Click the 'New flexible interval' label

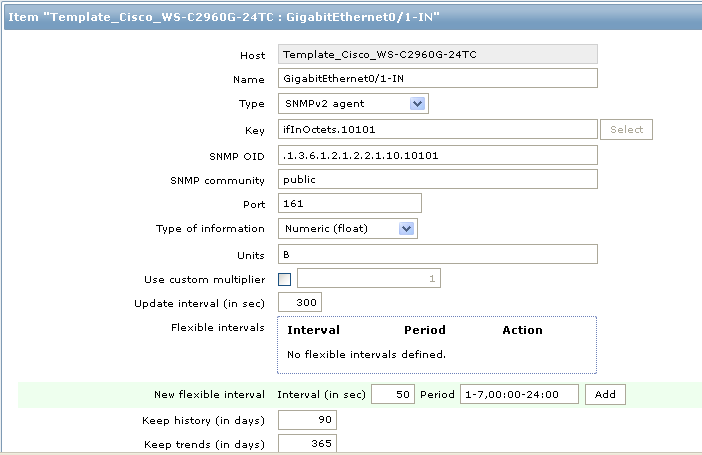coord(209,395)
